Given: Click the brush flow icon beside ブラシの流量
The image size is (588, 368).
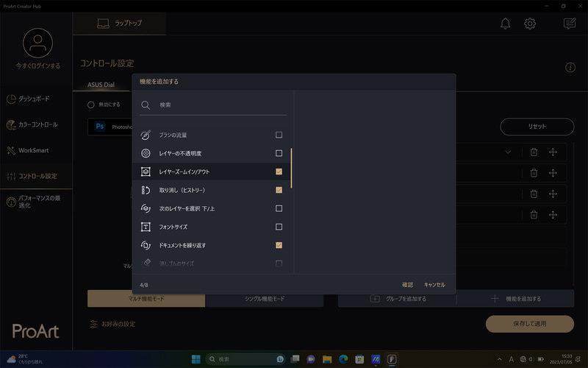Looking at the screenshot, I should (x=146, y=135).
